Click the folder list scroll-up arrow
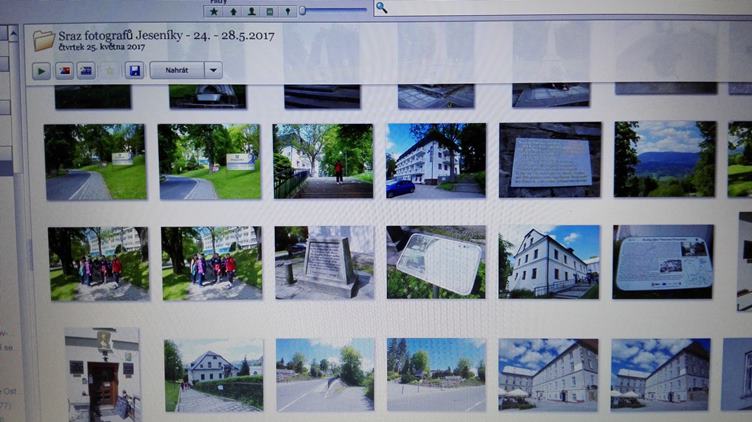 pos(13,34)
